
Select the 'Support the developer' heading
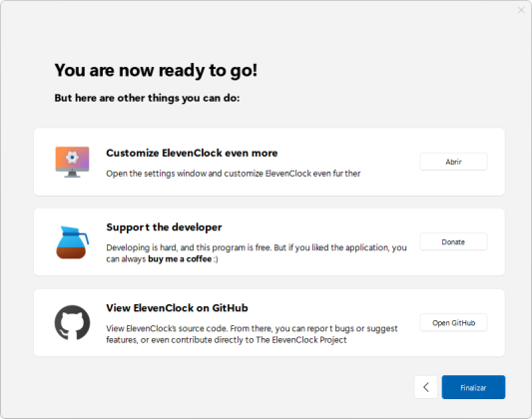coord(164,227)
